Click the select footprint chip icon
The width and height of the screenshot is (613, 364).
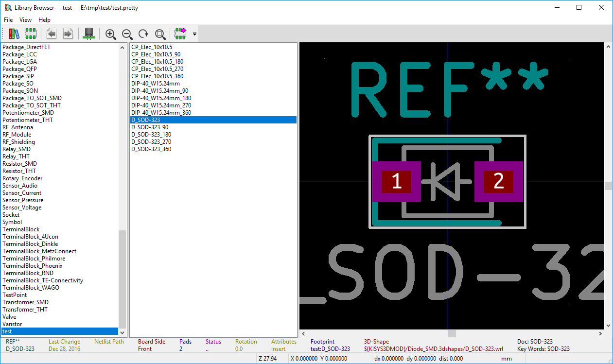click(31, 34)
